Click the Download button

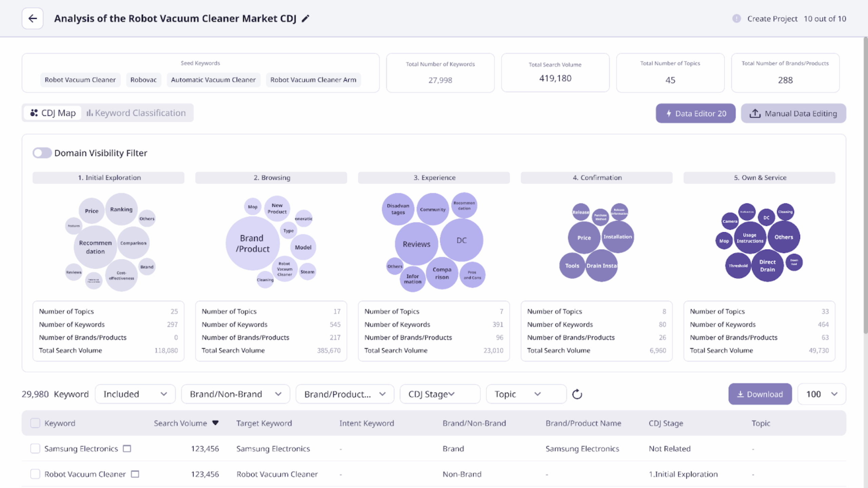760,394
